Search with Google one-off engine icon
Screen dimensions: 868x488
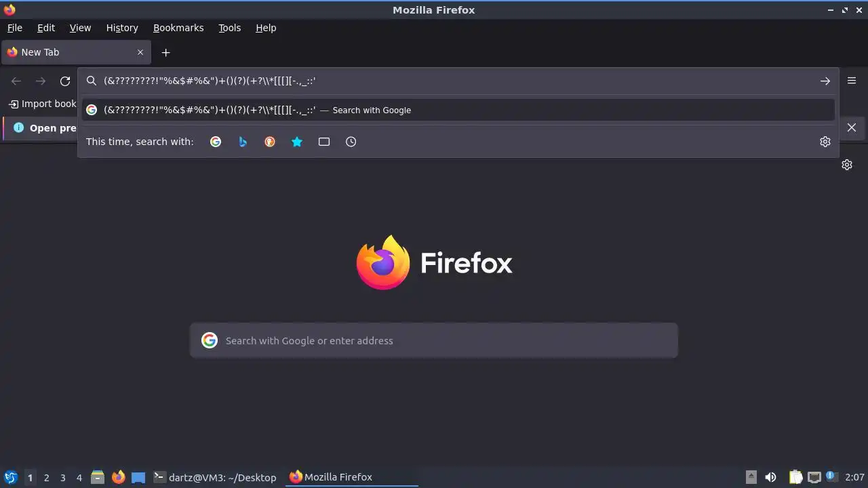216,142
